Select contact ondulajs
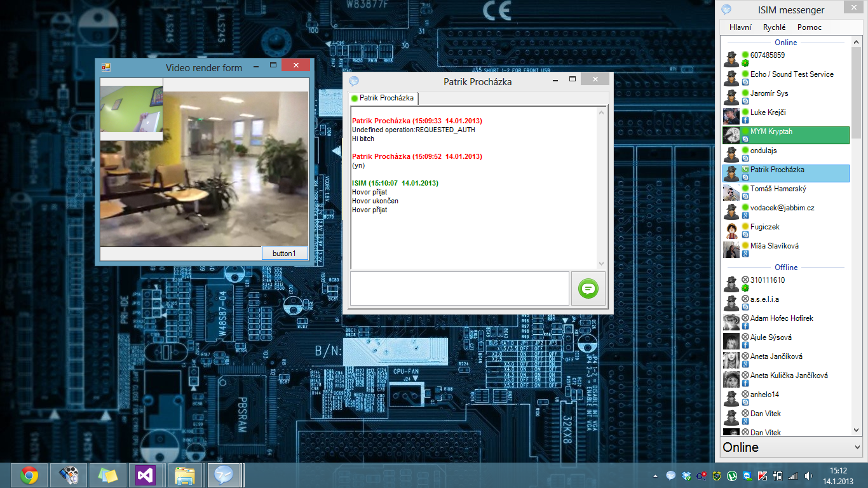868x488 pixels. click(x=786, y=154)
